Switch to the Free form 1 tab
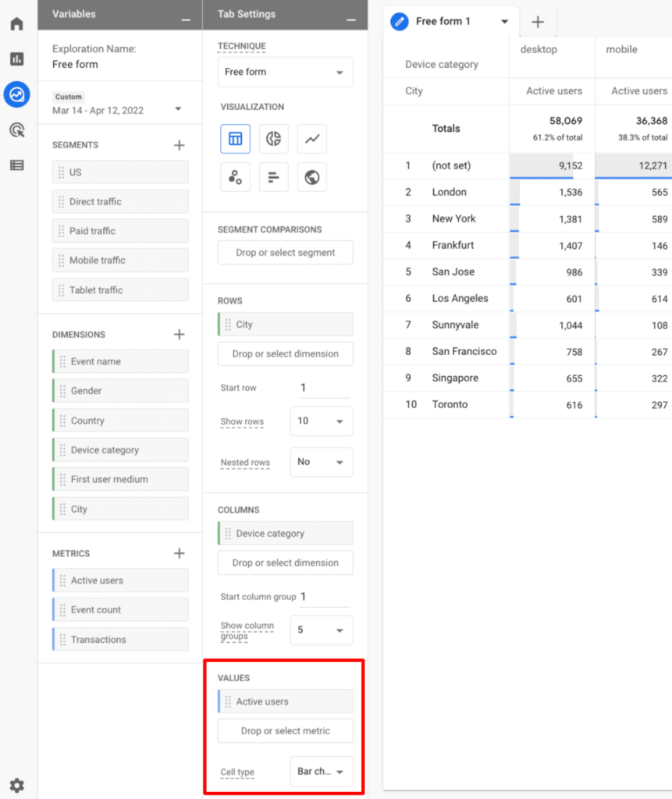Image resolution: width=672 pixels, height=799 pixels. click(x=445, y=22)
